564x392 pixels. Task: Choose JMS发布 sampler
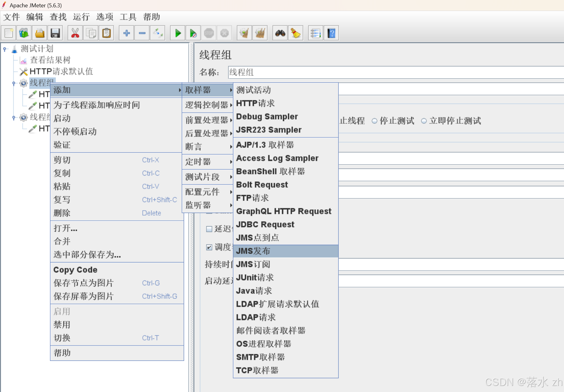pyautogui.click(x=286, y=251)
